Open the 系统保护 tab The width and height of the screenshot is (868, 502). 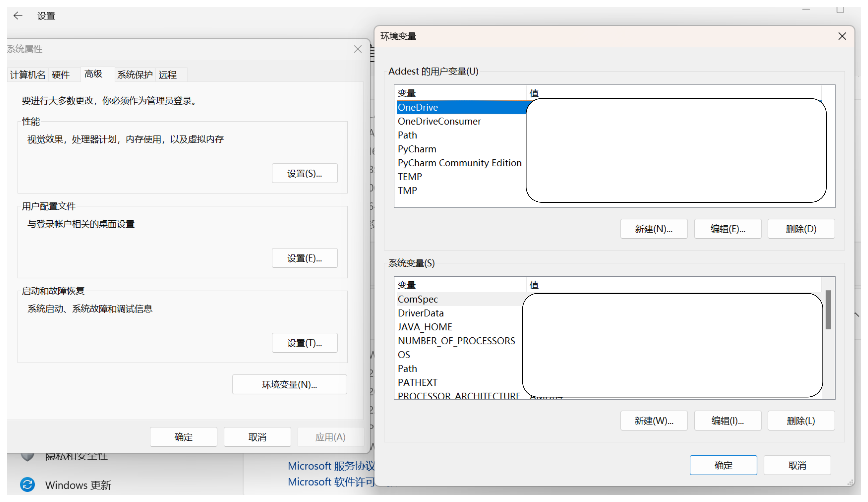pos(135,75)
